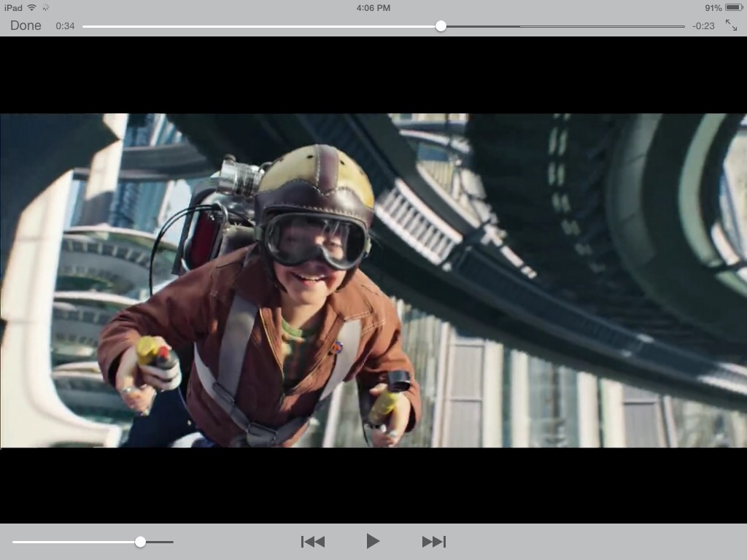
Task: Click the elapsed time 0:34
Action: (65, 26)
